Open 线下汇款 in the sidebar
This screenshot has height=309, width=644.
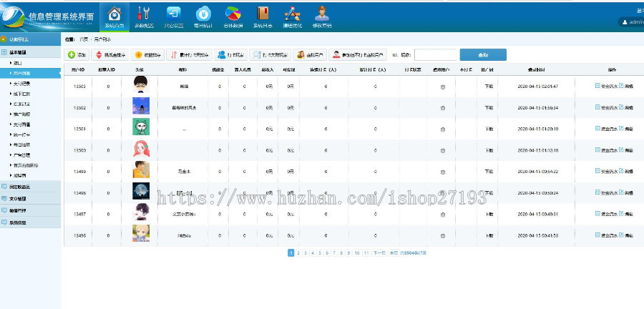21,94
